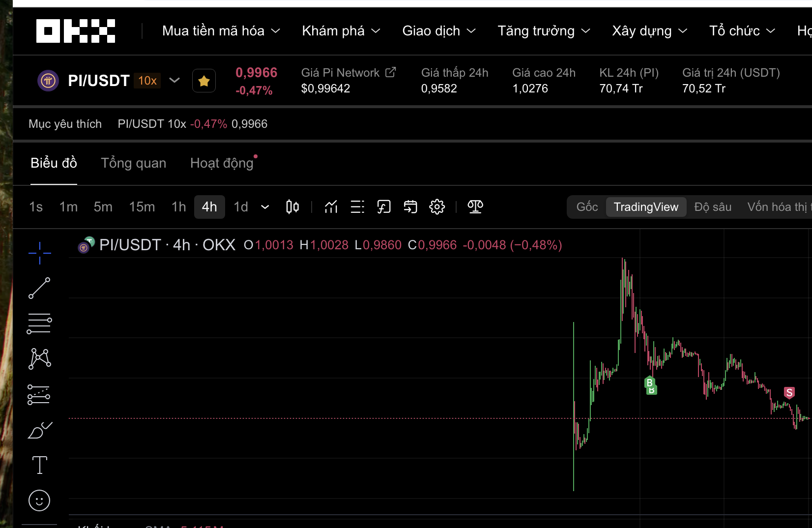Select the brush drawing tool
Image resolution: width=812 pixels, height=528 pixels.
click(x=39, y=430)
